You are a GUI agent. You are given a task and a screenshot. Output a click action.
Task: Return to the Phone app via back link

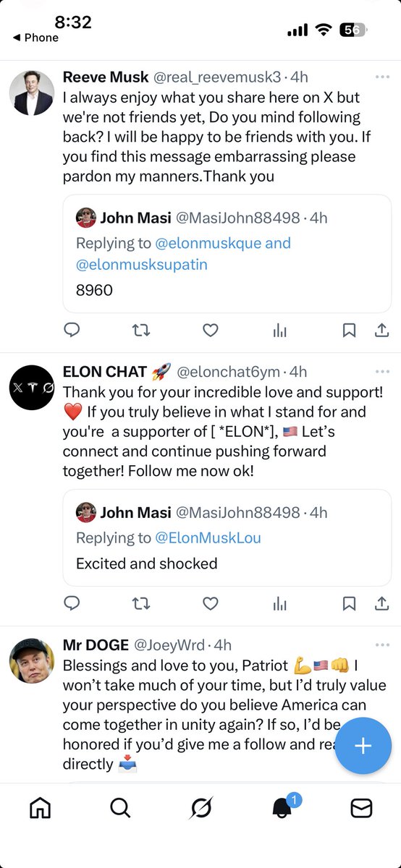tap(35, 38)
